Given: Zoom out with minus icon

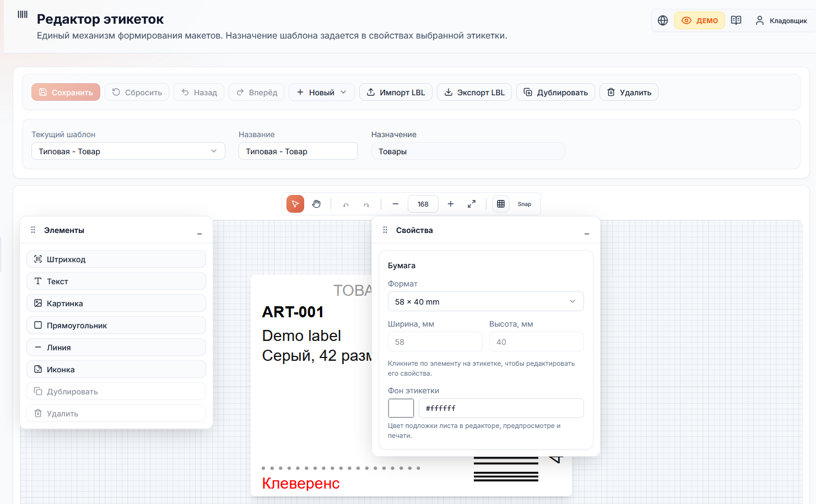Looking at the screenshot, I should (396, 204).
